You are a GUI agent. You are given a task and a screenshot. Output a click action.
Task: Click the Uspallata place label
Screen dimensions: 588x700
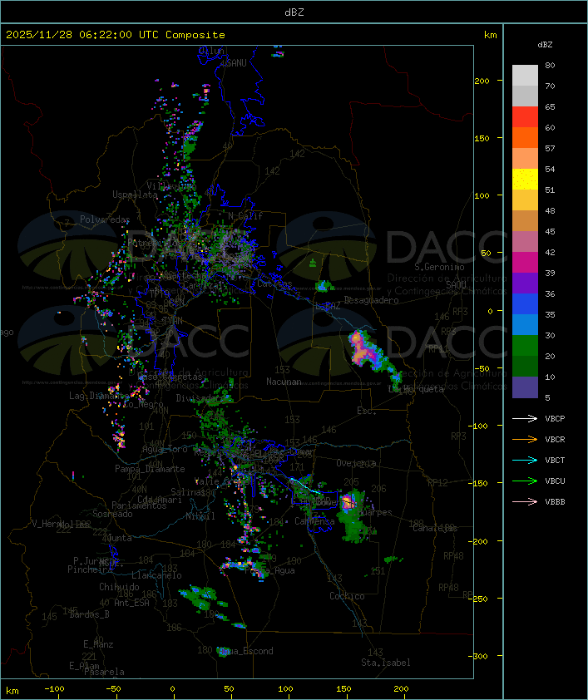click(135, 195)
